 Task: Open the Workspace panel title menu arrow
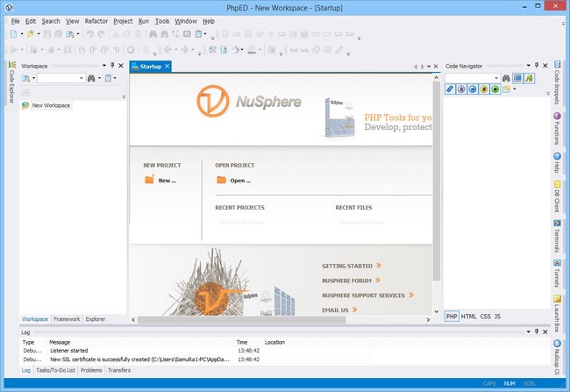click(104, 66)
